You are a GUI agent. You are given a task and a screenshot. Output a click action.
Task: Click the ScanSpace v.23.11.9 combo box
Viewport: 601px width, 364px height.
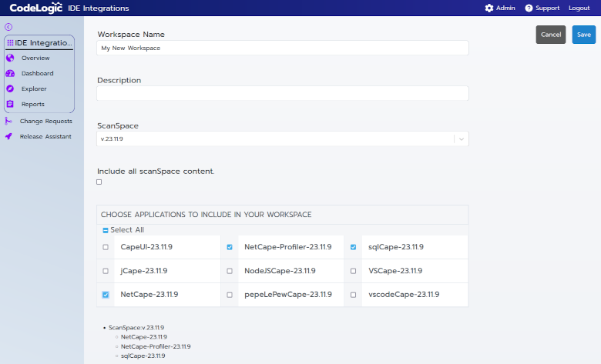(x=283, y=139)
